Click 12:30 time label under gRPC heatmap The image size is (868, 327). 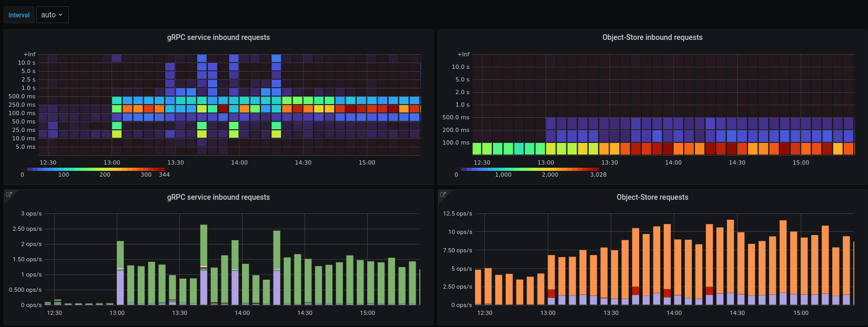(x=48, y=162)
